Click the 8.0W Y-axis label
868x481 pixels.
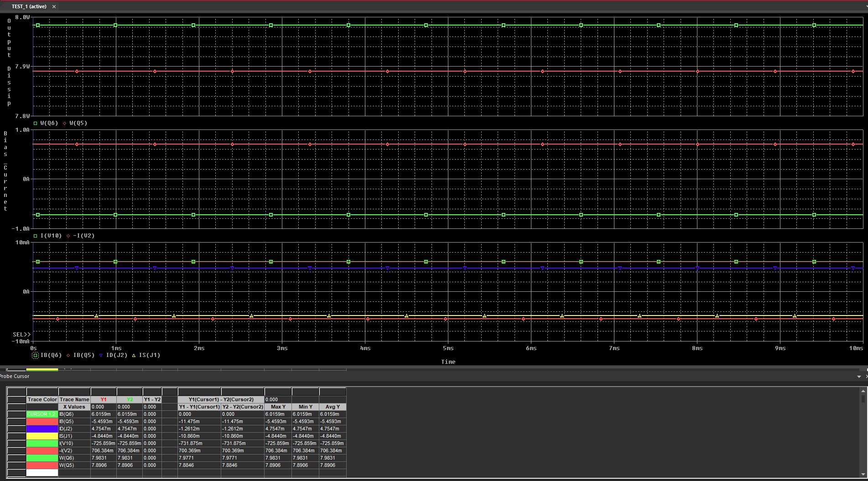coord(22,17)
